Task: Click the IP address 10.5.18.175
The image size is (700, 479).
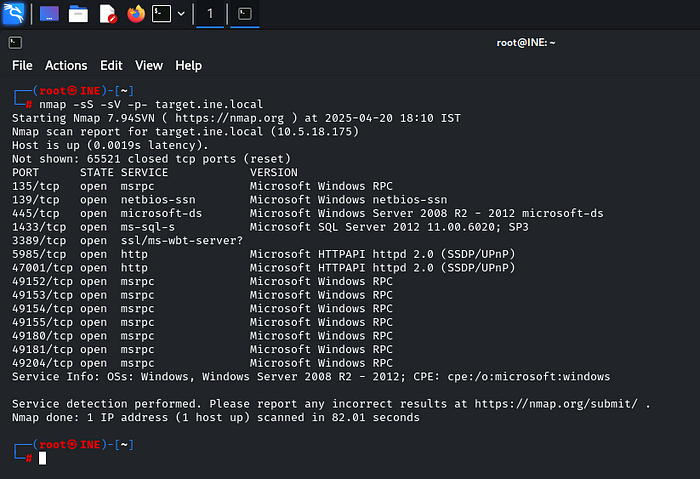Action: (317, 132)
